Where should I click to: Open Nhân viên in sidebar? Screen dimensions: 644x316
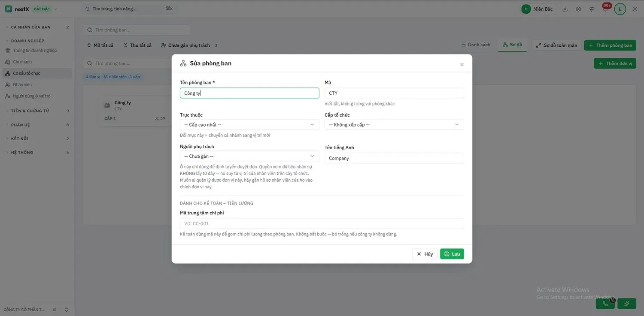pyautogui.click(x=37, y=84)
